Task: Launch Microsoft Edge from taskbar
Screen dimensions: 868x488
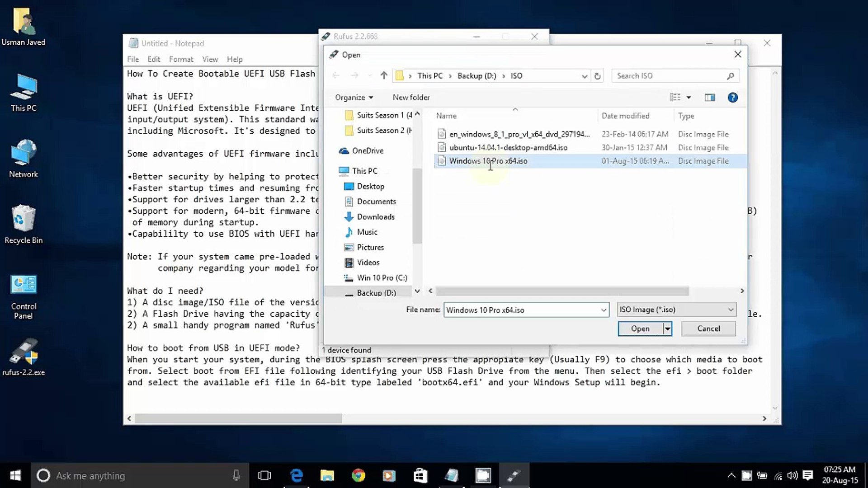Action: click(x=297, y=475)
